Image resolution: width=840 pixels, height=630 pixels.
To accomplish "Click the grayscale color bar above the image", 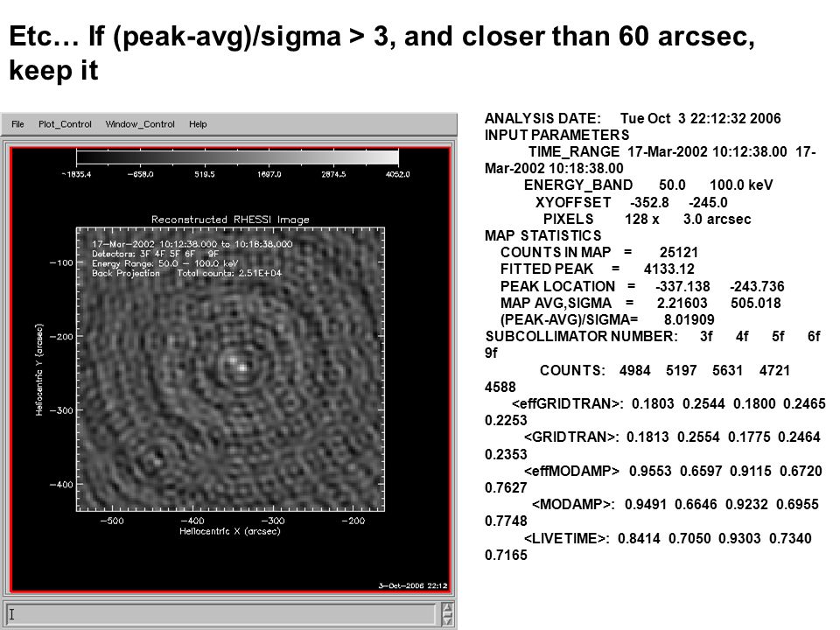I will (x=237, y=157).
